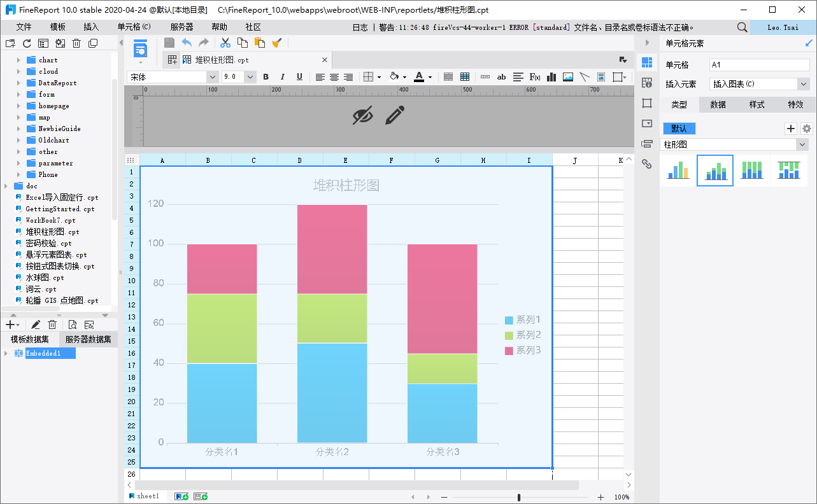Open the 插入 menu
The width and height of the screenshot is (817, 504).
click(x=91, y=27)
